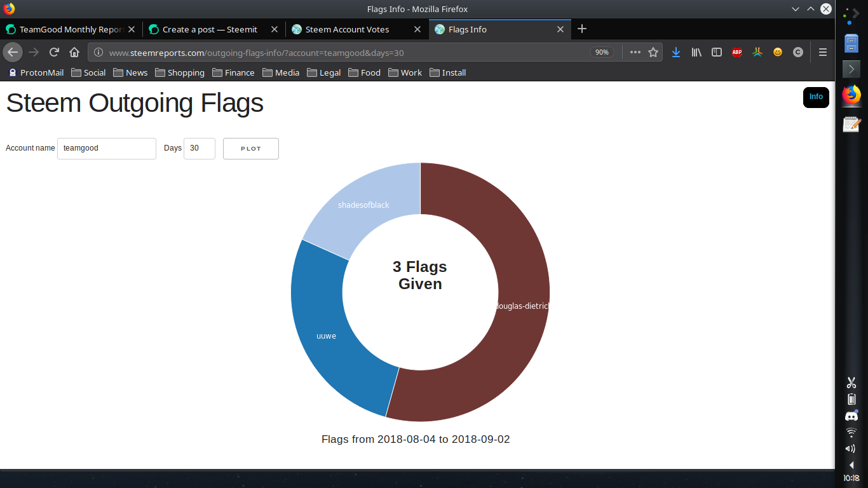This screenshot has width=868, height=488.
Task: Open the Library bookshelf icon
Action: coord(696,52)
